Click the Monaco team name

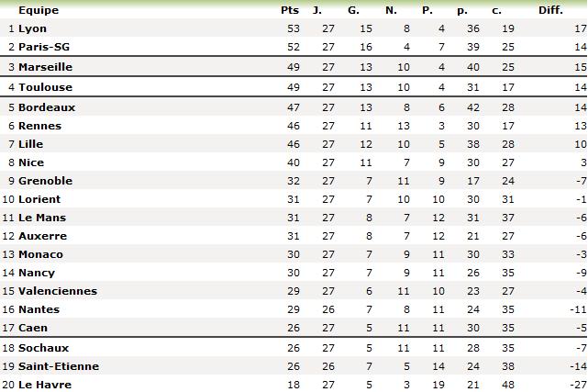point(40,254)
